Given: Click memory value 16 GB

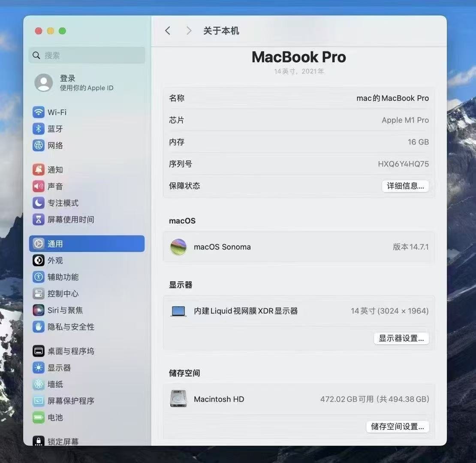Looking at the screenshot, I should (418, 142).
